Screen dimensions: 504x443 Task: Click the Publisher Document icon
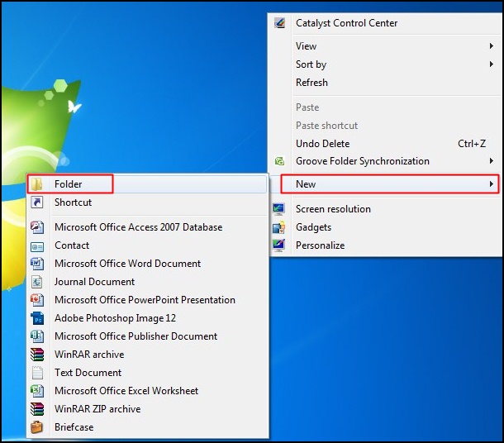[x=37, y=336]
